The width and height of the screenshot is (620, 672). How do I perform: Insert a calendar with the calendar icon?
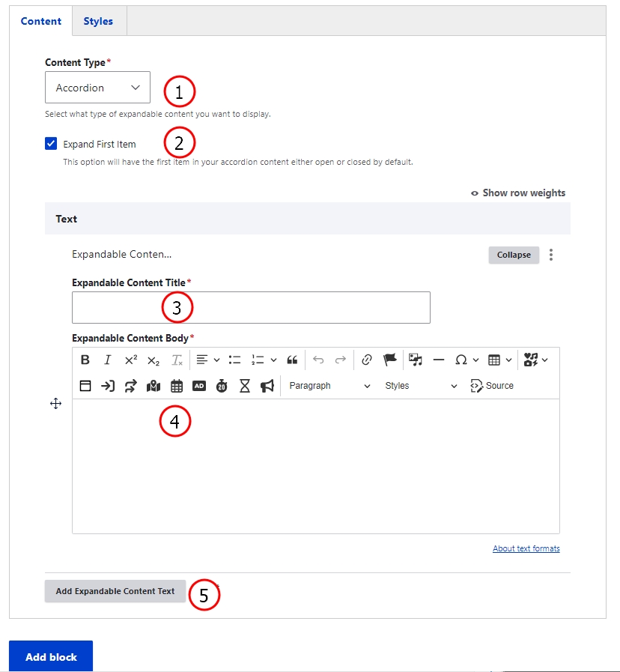pyautogui.click(x=177, y=386)
